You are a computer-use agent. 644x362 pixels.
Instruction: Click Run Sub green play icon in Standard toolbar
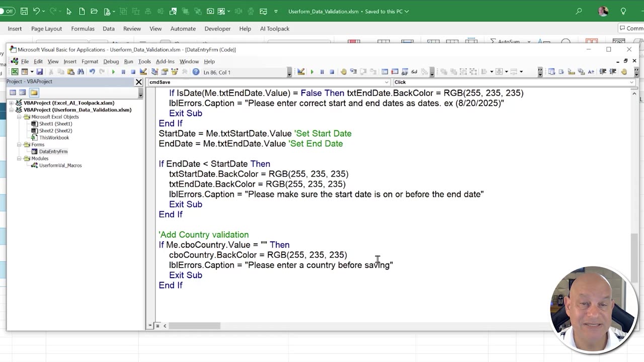pos(113,72)
